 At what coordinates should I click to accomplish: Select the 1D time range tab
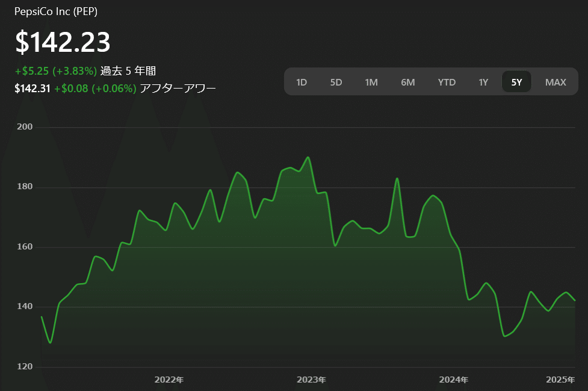tap(302, 82)
